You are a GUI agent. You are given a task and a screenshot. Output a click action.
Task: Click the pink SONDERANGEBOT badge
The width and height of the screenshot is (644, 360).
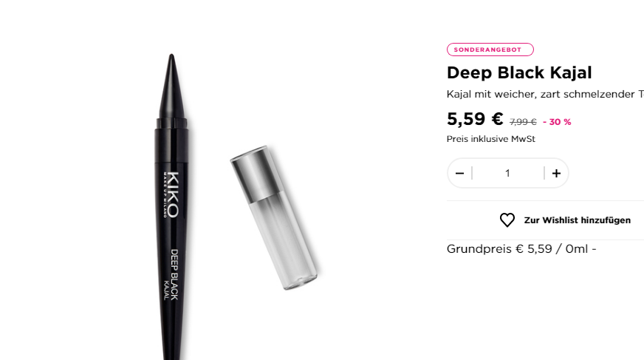[490, 50]
